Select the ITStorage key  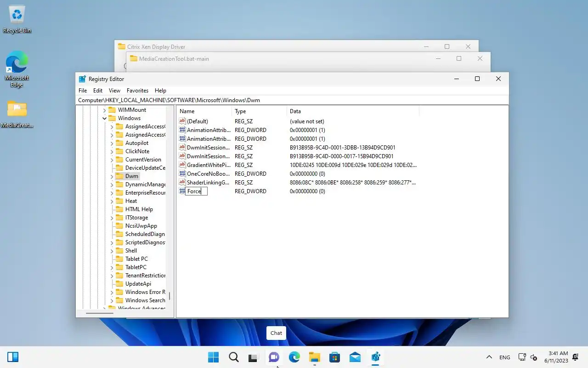pos(136,218)
